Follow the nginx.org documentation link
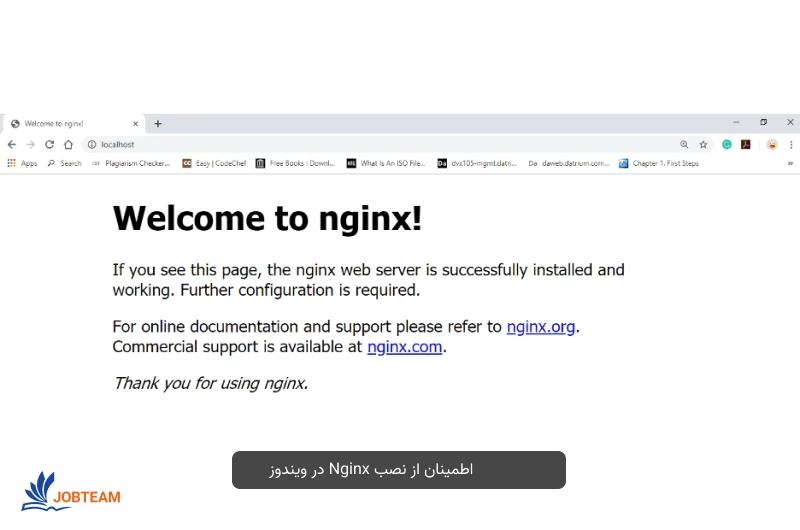Image resolution: width=800 pixels, height=530 pixels. (540, 326)
